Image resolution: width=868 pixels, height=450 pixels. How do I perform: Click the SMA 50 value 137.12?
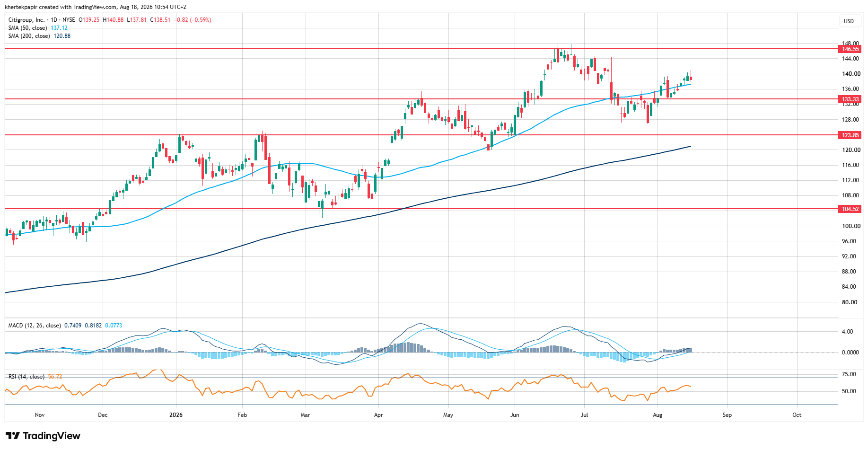[59, 28]
